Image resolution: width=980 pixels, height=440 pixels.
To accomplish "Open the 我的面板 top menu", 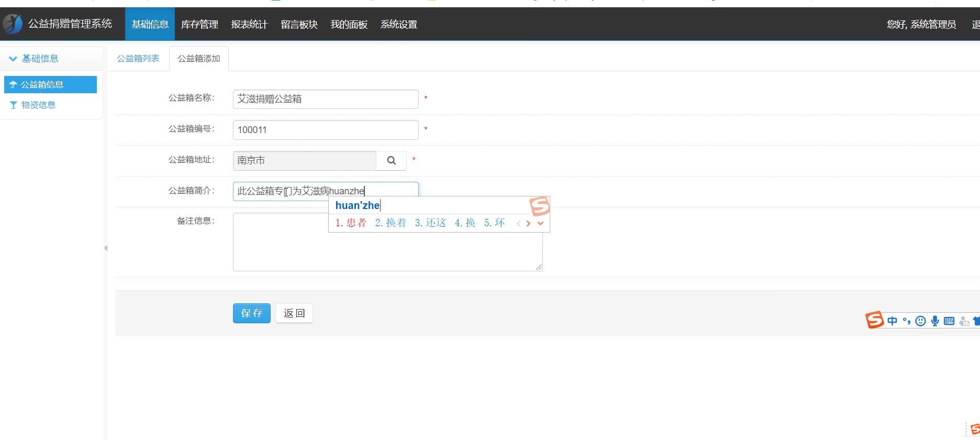I will [349, 24].
